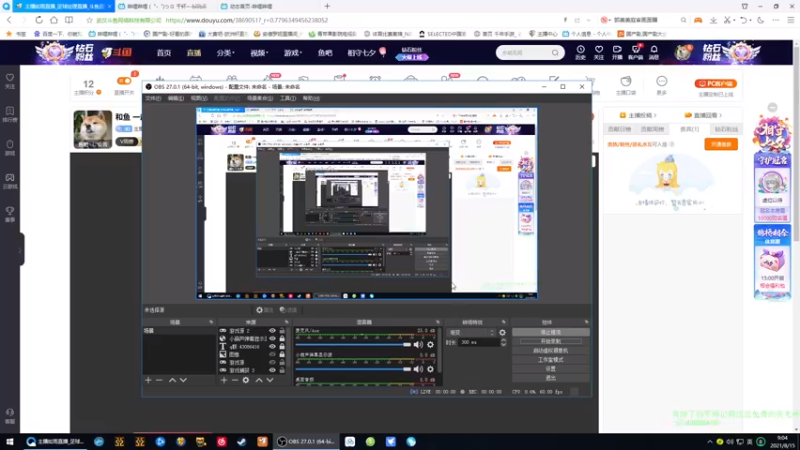Move scene down arrow in scenes panel

[x=183, y=380]
